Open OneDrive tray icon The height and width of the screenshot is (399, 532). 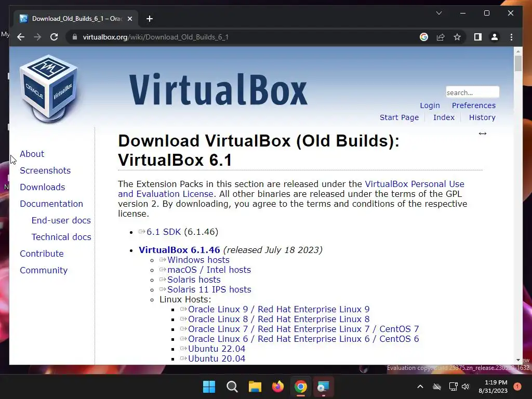(x=437, y=387)
